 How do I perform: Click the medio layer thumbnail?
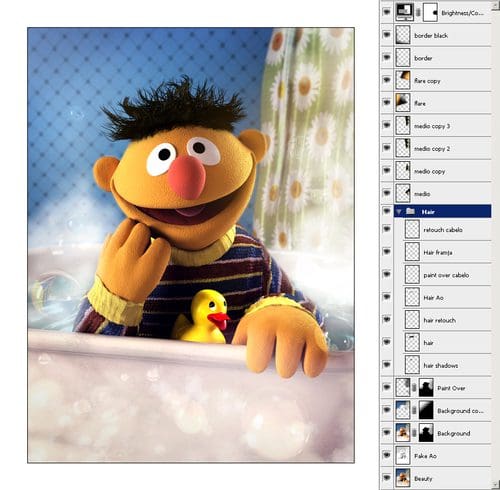pyautogui.click(x=403, y=193)
